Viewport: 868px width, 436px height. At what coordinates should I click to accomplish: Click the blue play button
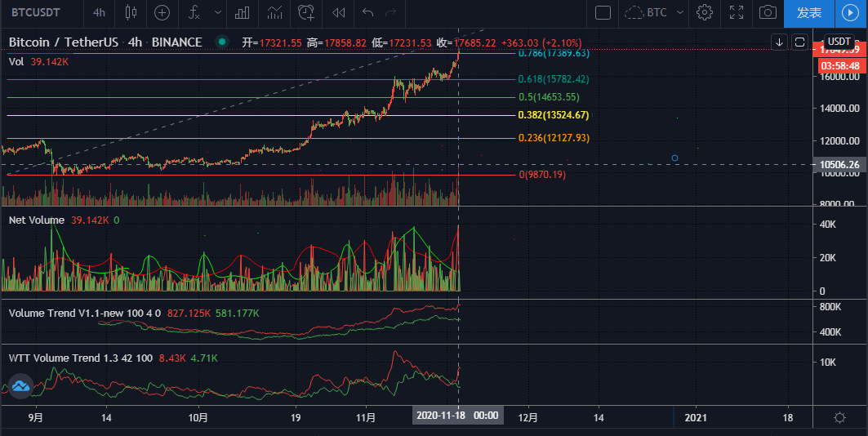(x=850, y=12)
